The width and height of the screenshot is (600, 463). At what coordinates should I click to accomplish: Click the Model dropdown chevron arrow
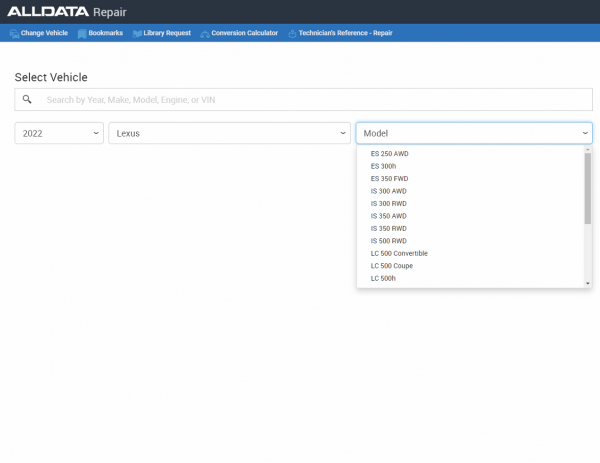(585, 133)
